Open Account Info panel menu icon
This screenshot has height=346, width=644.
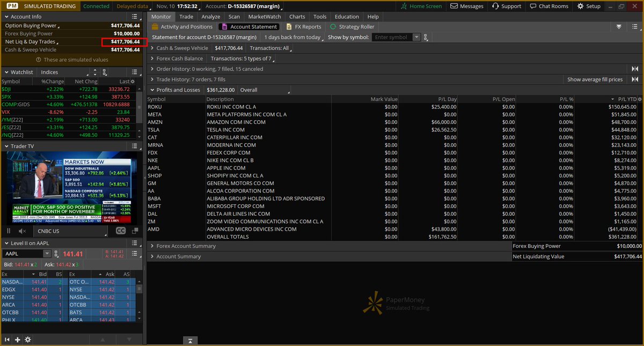click(135, 17)
